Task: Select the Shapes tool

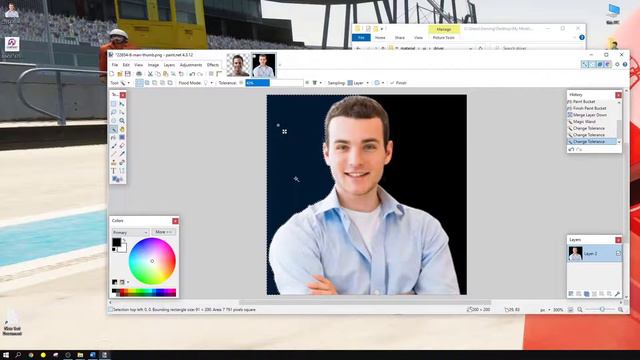Action: (x=116, y=179)
